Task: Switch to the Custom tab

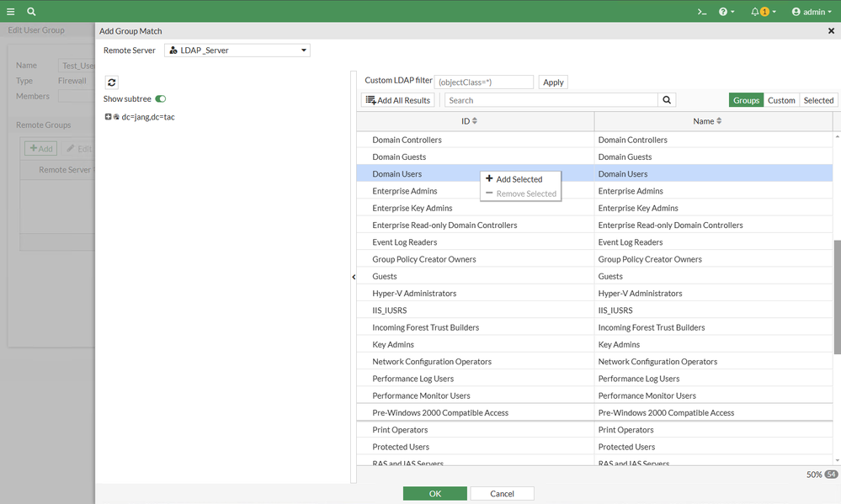Action: pyautogui.click(x=780, y=100)
